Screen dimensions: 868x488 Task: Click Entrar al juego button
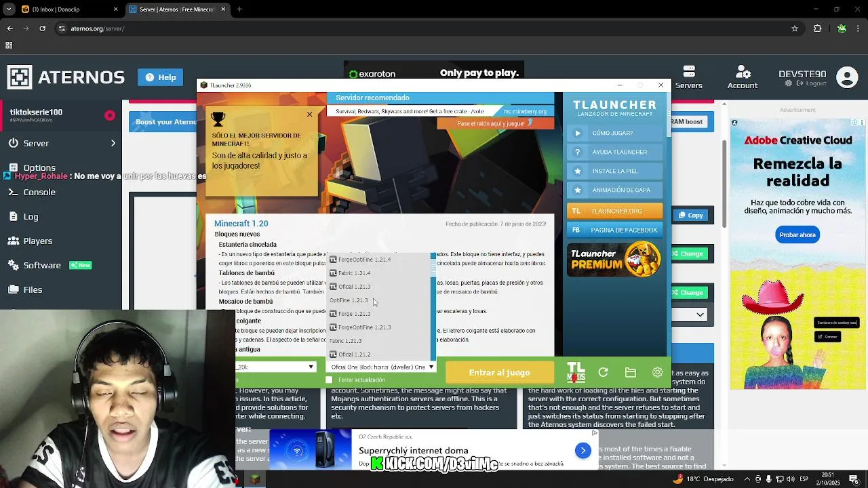click(x=499, y=372)
